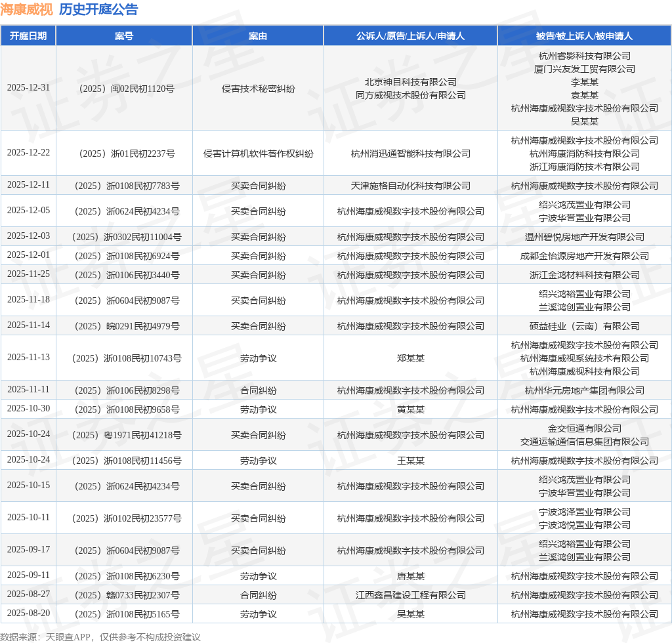This screenshot has width=672, height=643.
Task: Click the date 2025-10-15
Action: coord(28,486)
